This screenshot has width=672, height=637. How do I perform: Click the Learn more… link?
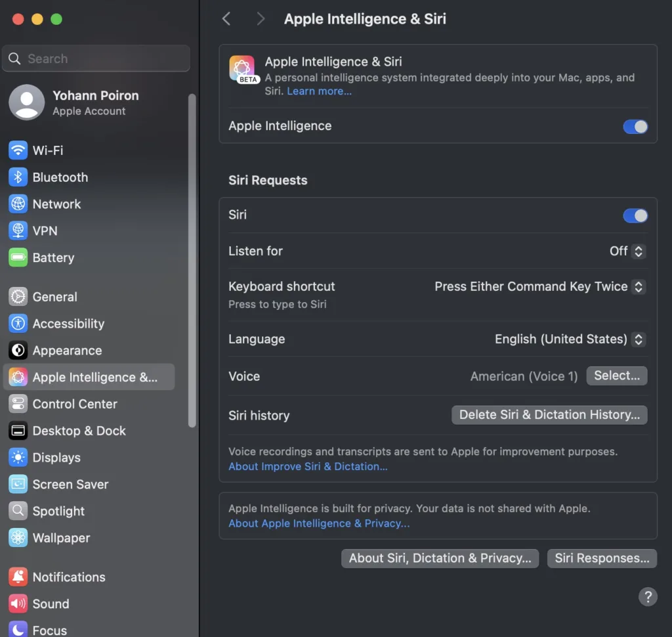pos(319,91)
